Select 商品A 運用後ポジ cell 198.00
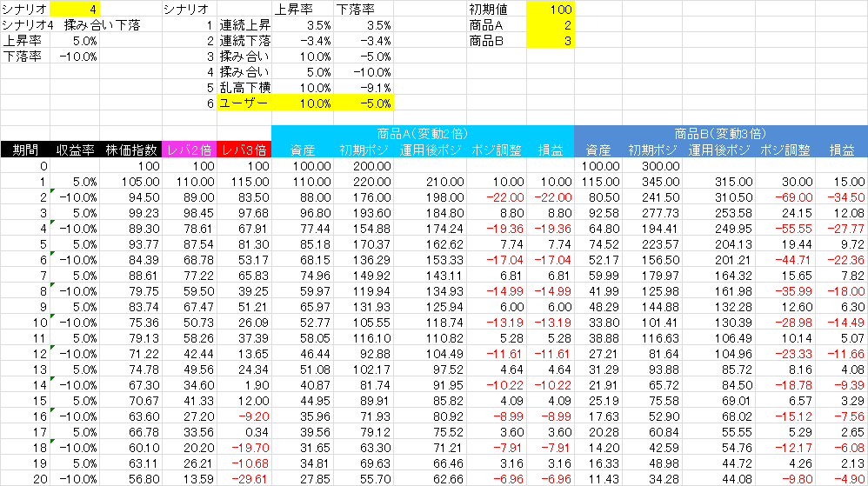 click(430, 197)
